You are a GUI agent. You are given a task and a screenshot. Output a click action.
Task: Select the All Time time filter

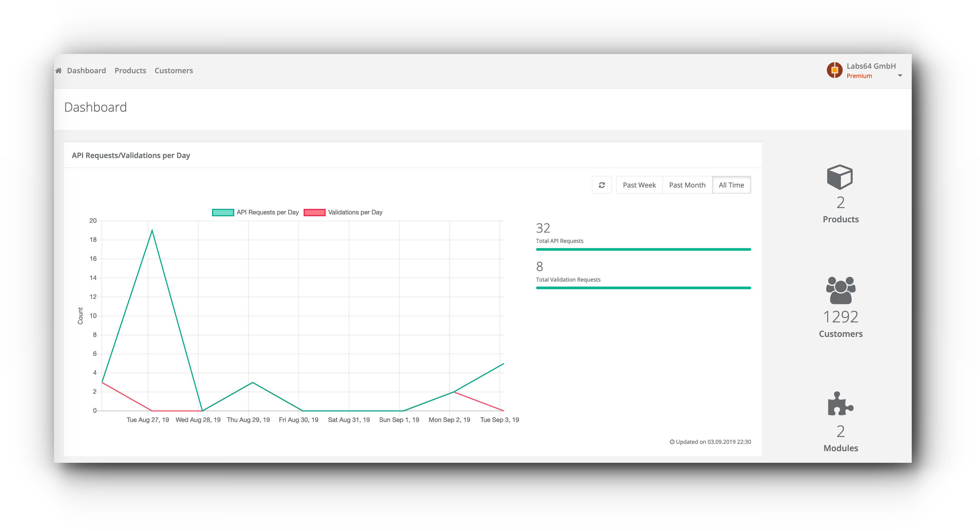point(731,184)
